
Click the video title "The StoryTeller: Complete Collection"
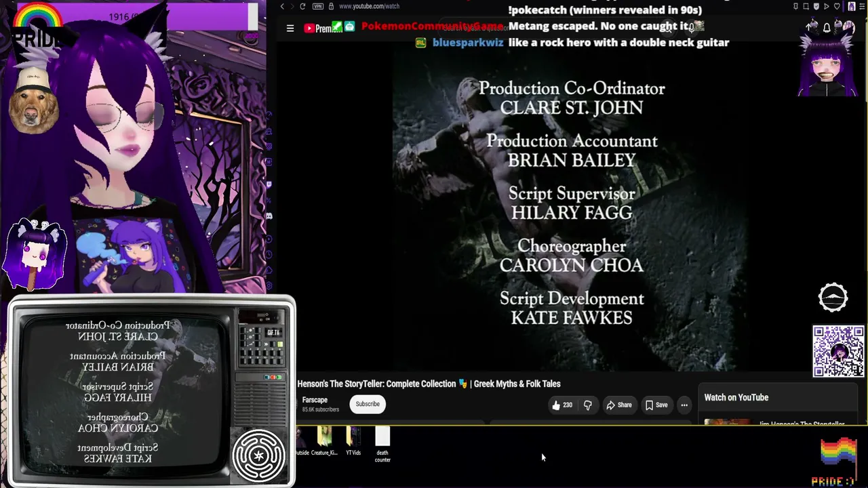pyautogui.click(x=429, y=384)
